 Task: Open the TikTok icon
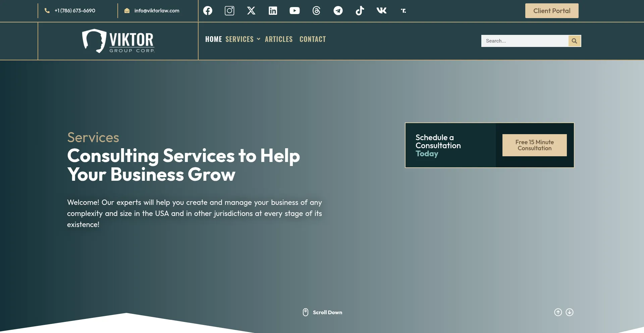[x=360, y=10]
